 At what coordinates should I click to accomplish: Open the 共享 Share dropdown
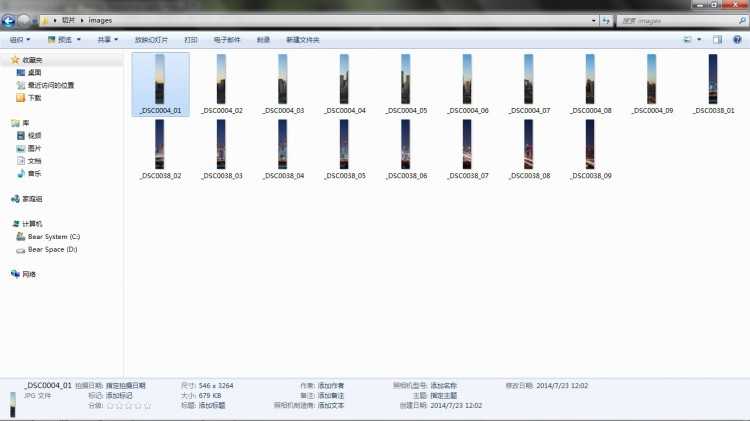[x=107, y=40]
